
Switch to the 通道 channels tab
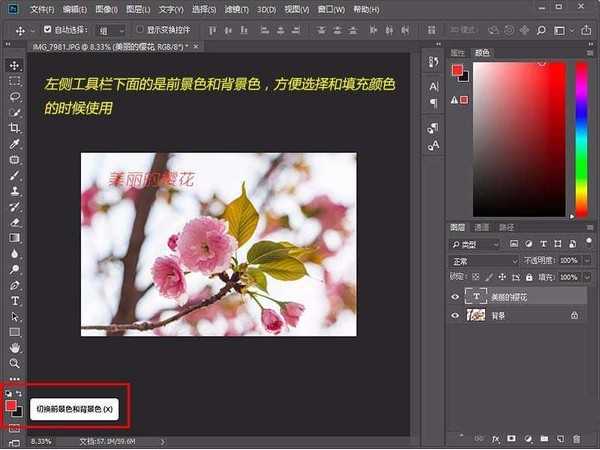coord(481,227)
